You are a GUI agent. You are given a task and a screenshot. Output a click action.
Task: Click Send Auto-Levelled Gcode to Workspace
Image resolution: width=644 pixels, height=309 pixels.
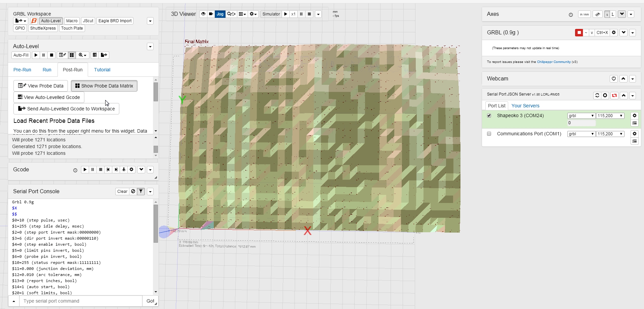point(67,109)
